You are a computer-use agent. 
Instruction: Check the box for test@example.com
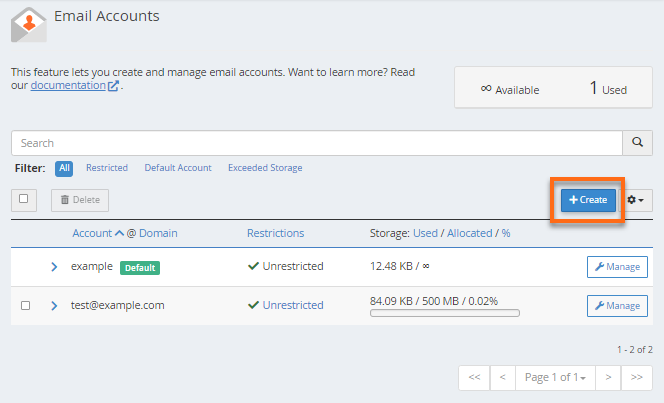pyautogui.click(x=25, y=305)
